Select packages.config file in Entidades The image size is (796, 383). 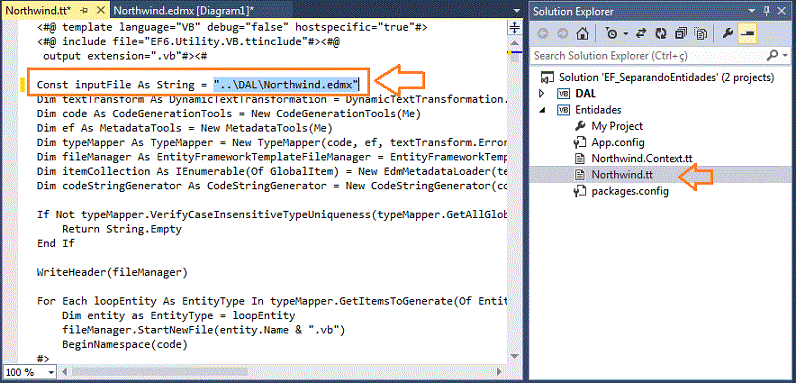point(629,192)
